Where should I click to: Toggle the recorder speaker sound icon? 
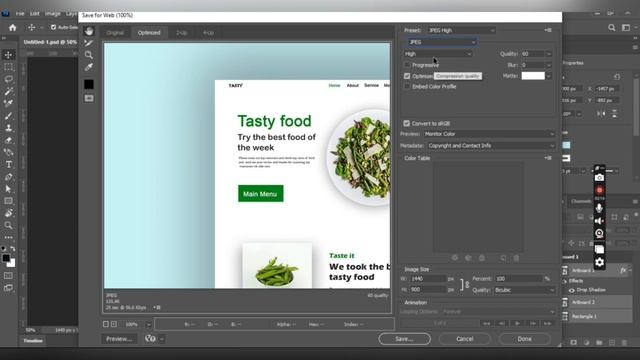(599, 221)
